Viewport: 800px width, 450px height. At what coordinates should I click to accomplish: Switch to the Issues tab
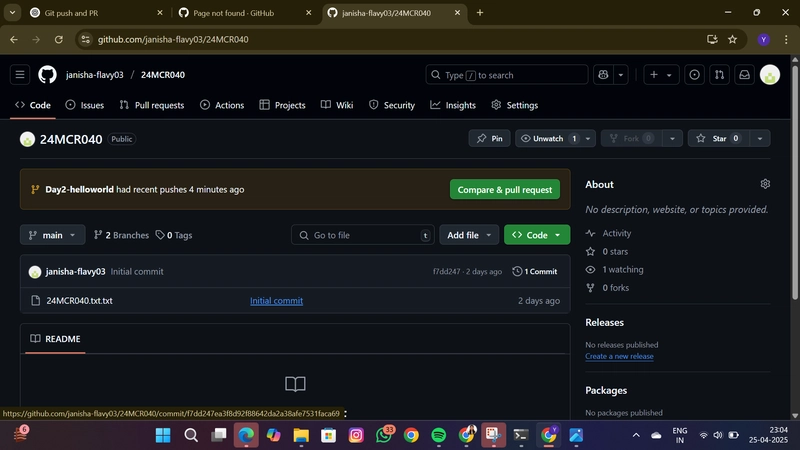pos(85,105)
